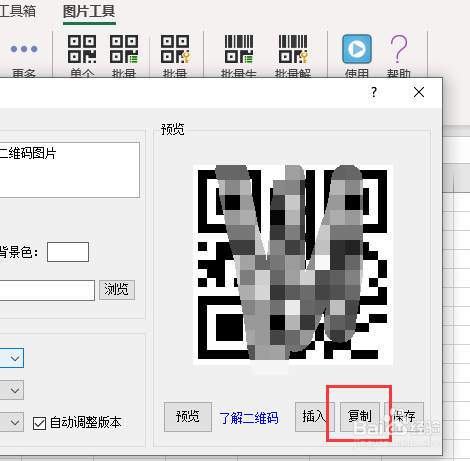The width and height of the screenshot is (470, 461).
Task: Click the logo file path input field
Action: point(47,290)
